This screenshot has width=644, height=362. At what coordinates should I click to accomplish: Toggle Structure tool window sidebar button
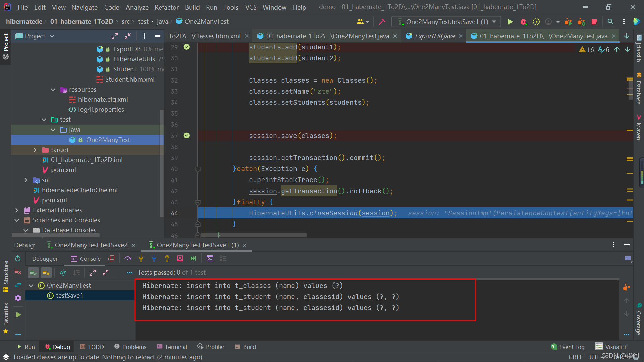point(6,276)
